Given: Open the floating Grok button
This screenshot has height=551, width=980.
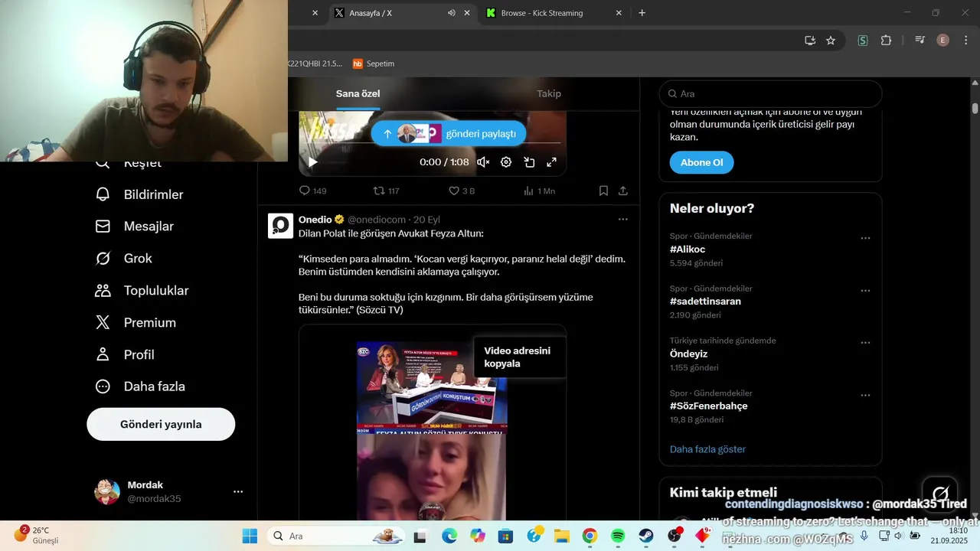Looking at the screenshot, I should (941, 494).
